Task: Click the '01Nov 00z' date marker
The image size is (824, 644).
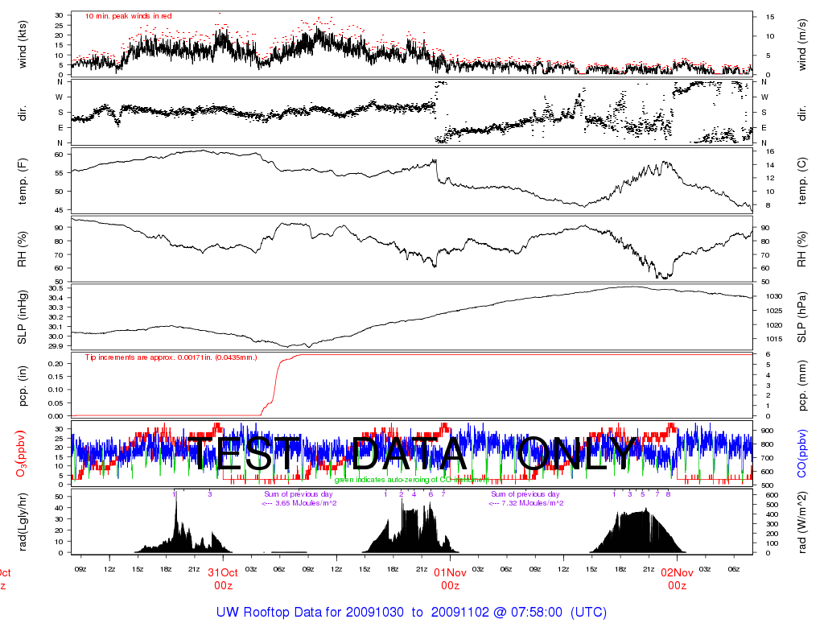Action: click(x=450, y=579)
